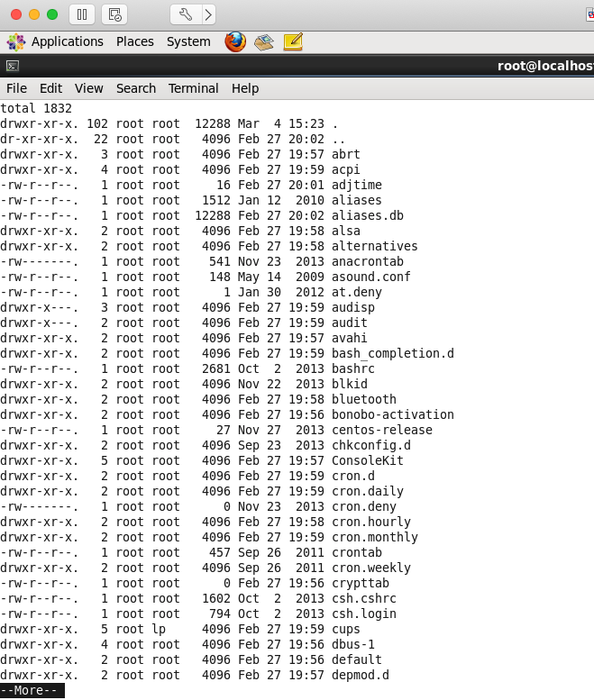Click the 'blkid' directory name

[x=349, y=385]
